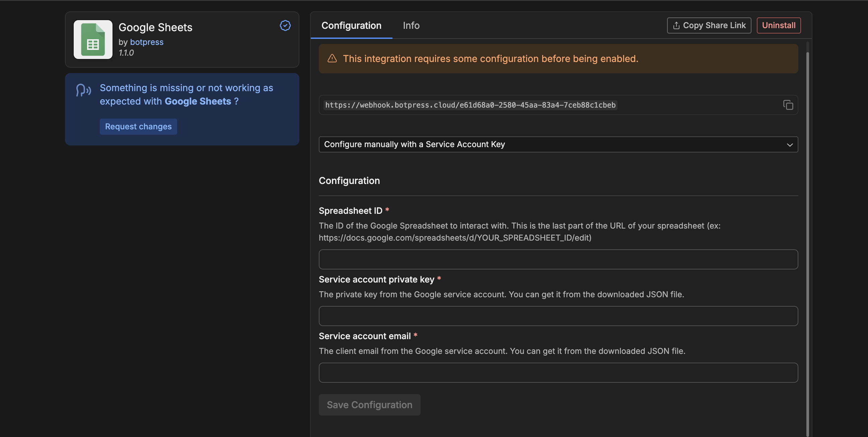
Task: Switch to the Info tab
Action: (411, 25)
